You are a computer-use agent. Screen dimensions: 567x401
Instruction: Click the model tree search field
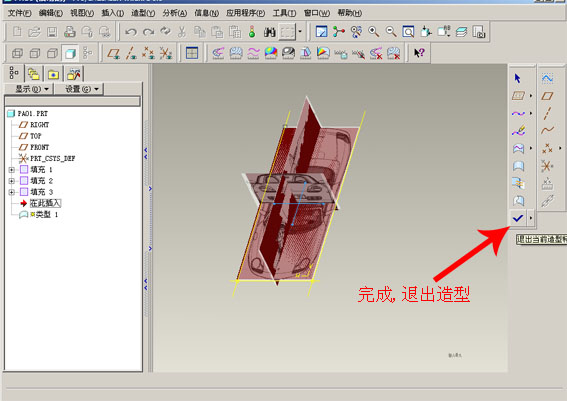pos(72,101)
